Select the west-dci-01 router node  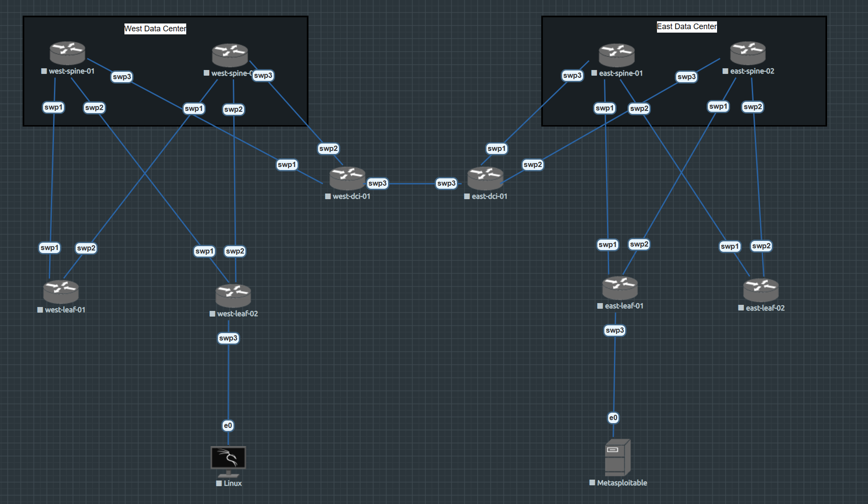pyautogui.click(x=347, y=178)
